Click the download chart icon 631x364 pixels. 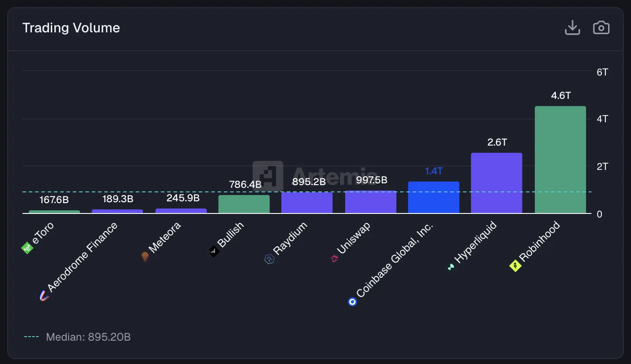pos(572,28)
